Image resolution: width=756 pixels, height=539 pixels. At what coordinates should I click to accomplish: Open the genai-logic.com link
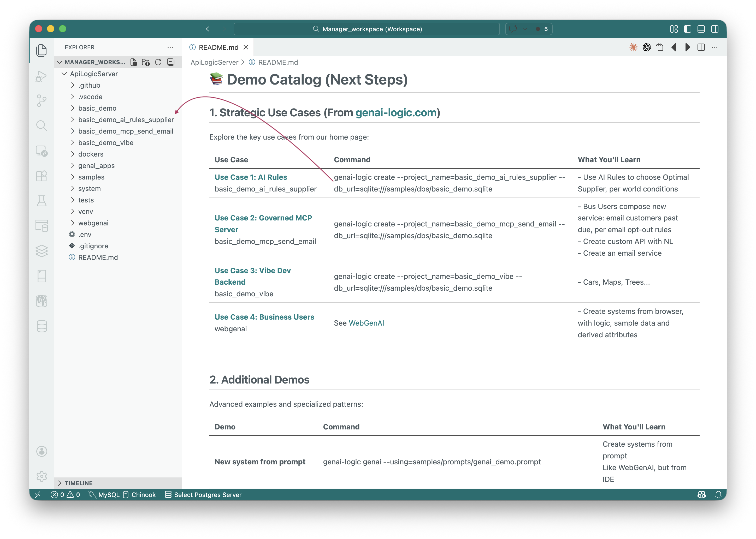pos(396,113)
